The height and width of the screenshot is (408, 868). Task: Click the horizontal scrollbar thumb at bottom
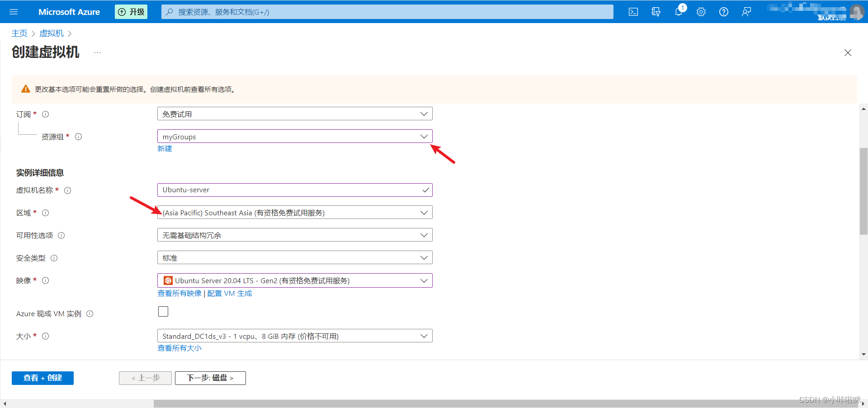point(506,403)
